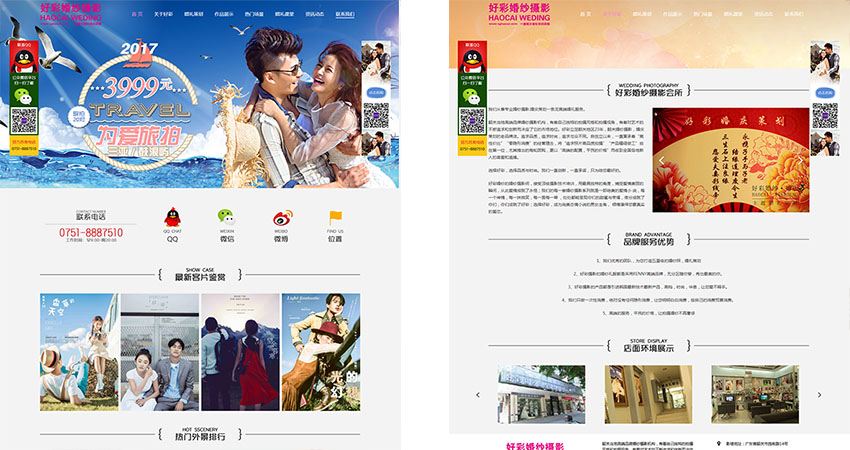Open highlighted 关于好彩 tab on right page

(611, 14)
